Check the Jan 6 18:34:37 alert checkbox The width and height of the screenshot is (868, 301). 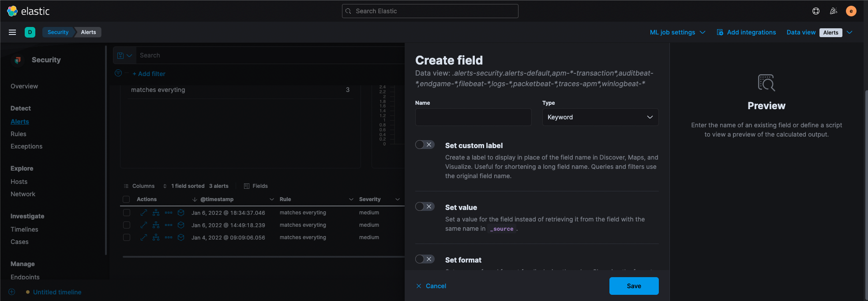tap(127, 213)
